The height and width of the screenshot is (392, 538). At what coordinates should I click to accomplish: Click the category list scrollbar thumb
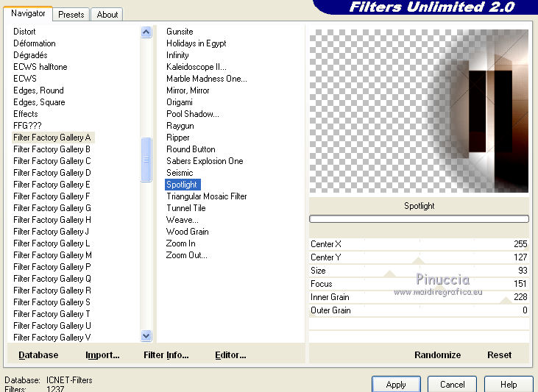146,160
